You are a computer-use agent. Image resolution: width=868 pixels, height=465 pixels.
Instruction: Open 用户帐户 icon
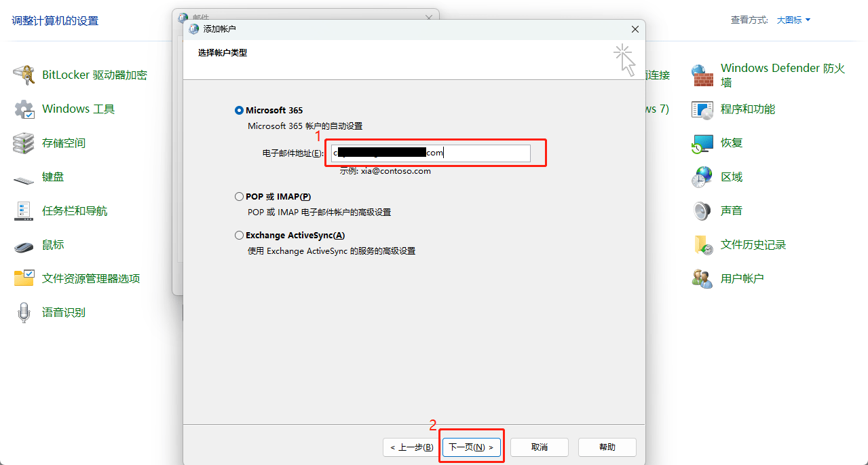coord(702,279)
